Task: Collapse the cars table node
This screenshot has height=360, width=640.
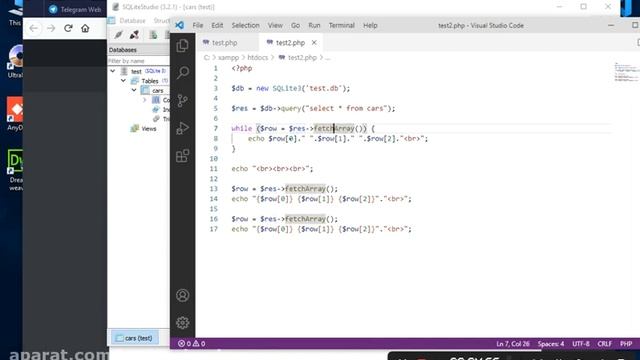Action: click(134, 90)
